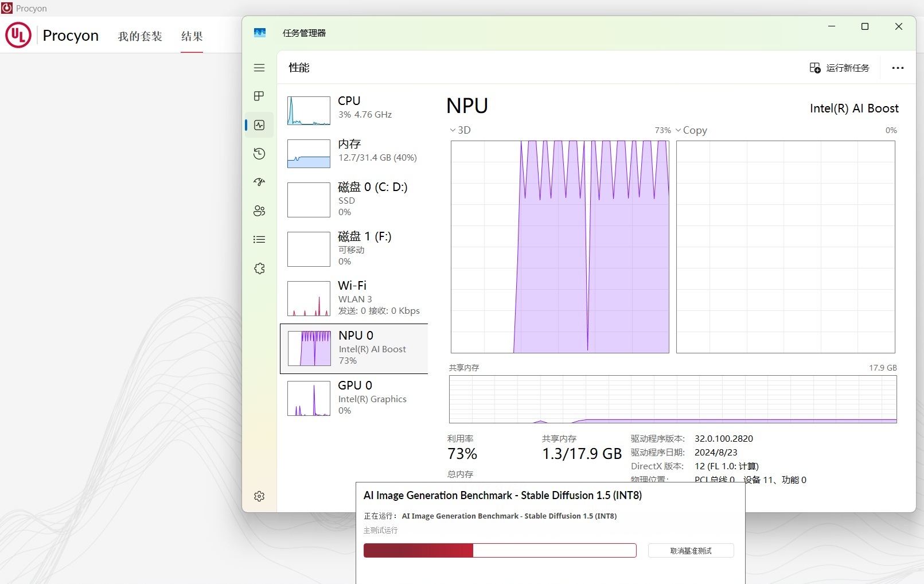Click DirectX version 12 (FL 1.0: 计算) value
Viewport: 924px width, 584px height.
click(727, 466)
